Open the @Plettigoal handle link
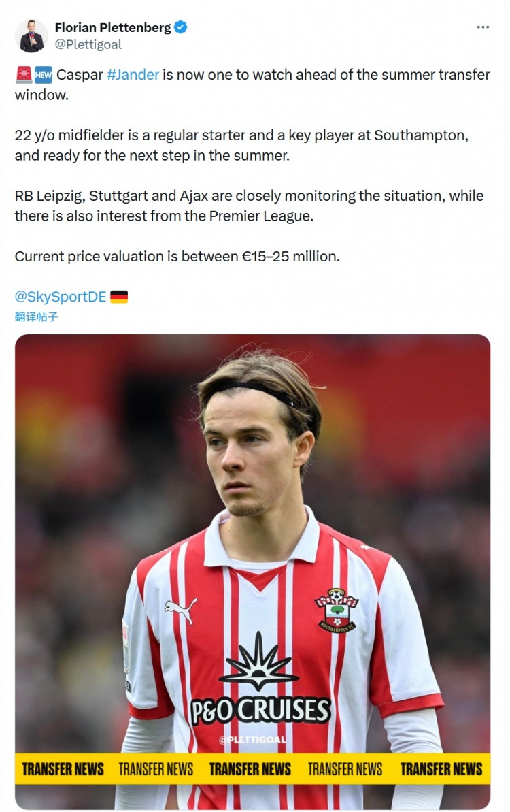Viewport: 510px width, 812px height. 88,44
